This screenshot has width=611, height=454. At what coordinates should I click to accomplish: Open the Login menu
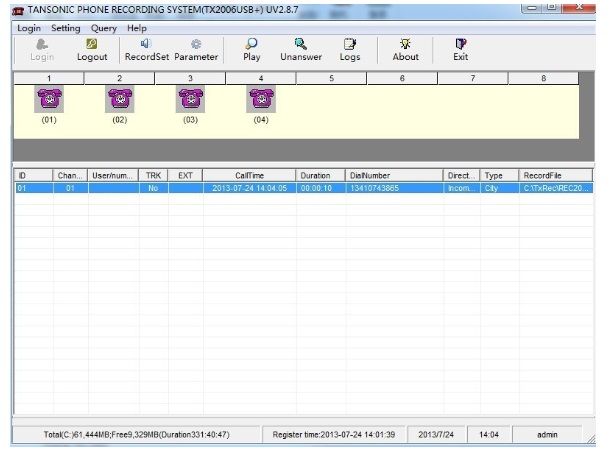coord(29,28)
